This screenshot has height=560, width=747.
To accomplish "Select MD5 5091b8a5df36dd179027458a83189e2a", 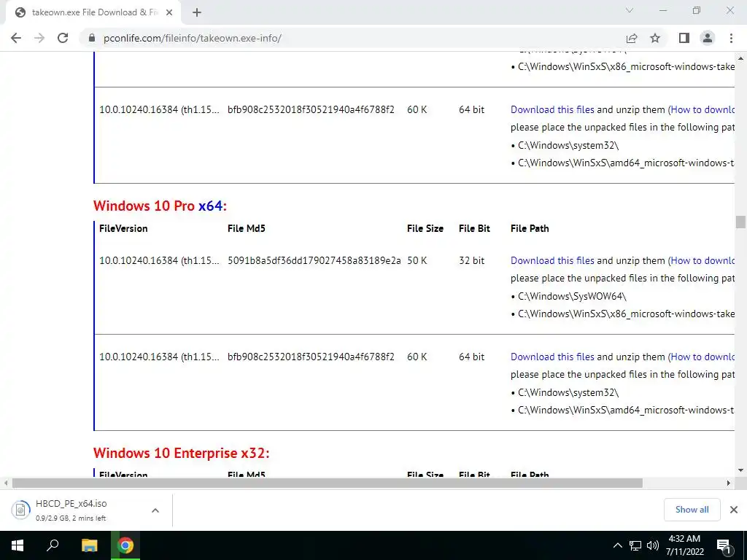I will click(x=314, y=260).
